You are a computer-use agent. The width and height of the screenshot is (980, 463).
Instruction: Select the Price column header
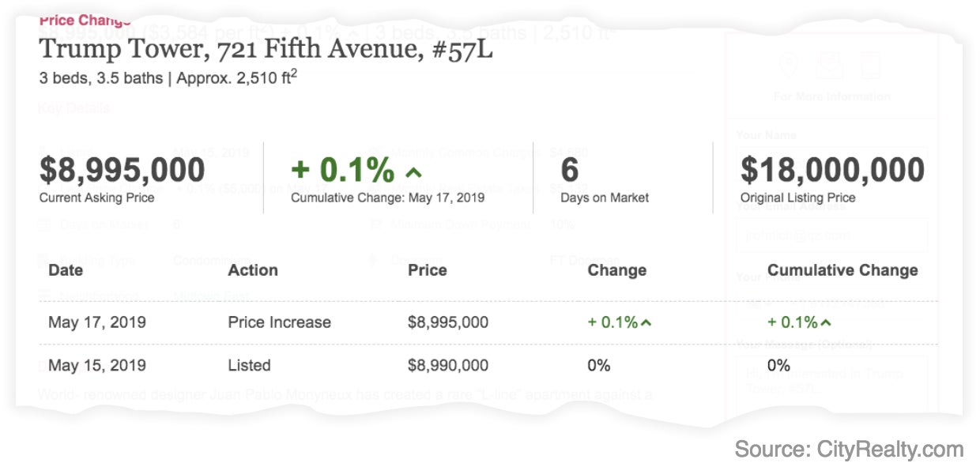point(428,270)
